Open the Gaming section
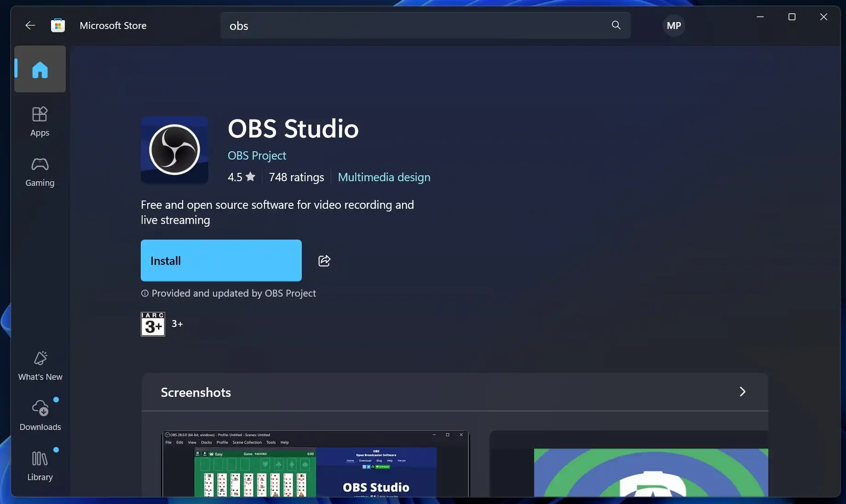The width and height of the screenshot is (846, 504). coord(40,172)
